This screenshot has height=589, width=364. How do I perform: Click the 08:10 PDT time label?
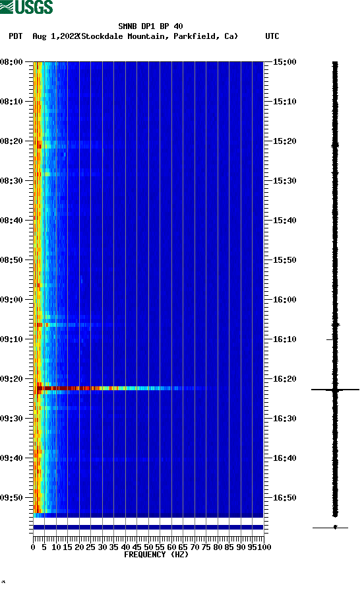12,102
